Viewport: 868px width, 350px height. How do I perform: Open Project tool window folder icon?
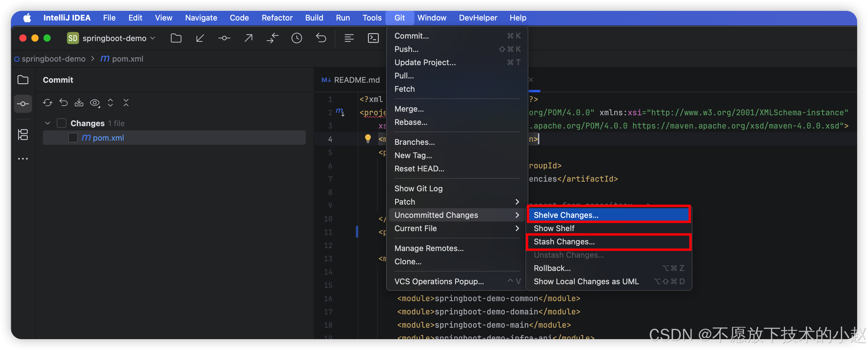23,80
